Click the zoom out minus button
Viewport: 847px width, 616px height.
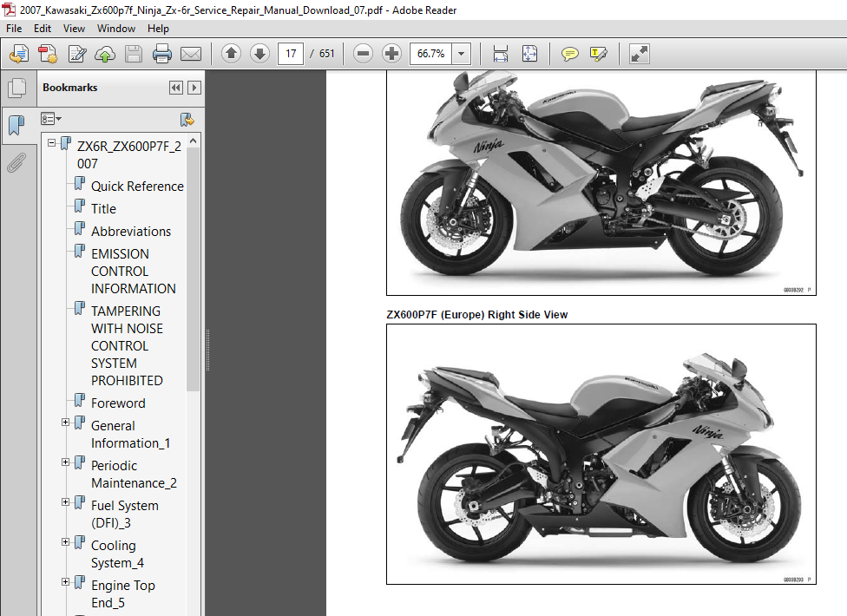coord(363,54)
